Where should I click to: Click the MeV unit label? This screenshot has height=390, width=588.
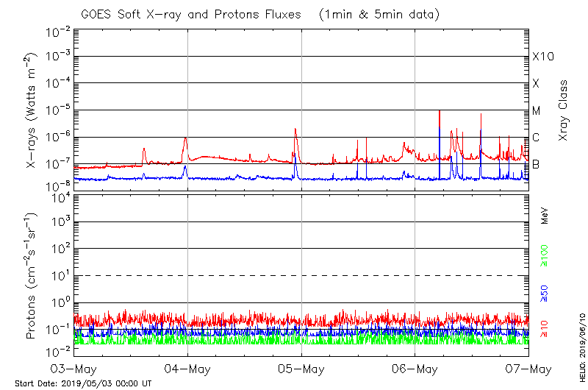pos(545,216)
